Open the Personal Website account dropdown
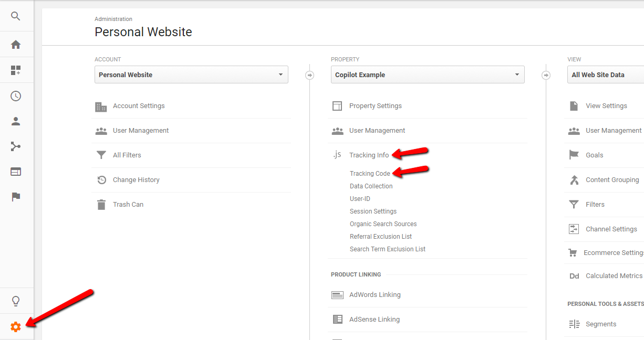 click(191, 75)
